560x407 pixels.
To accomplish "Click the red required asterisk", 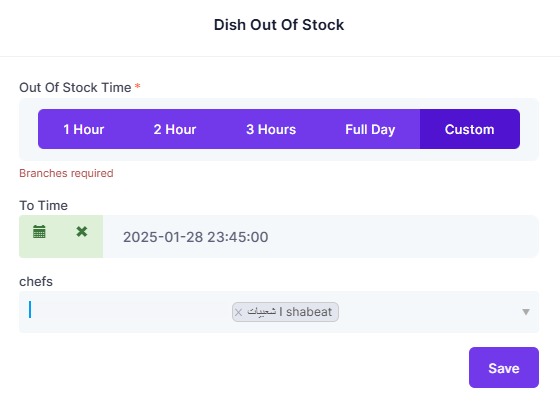I will click(x=138, y=86).
